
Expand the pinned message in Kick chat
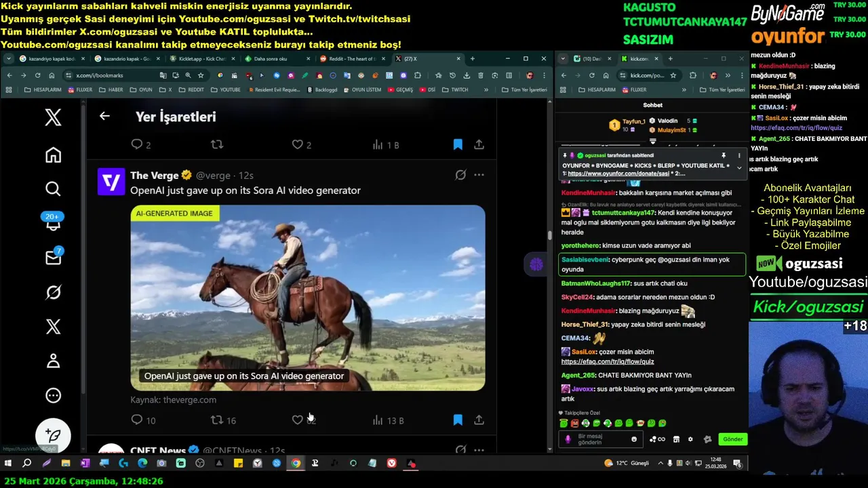coord(739,168)
